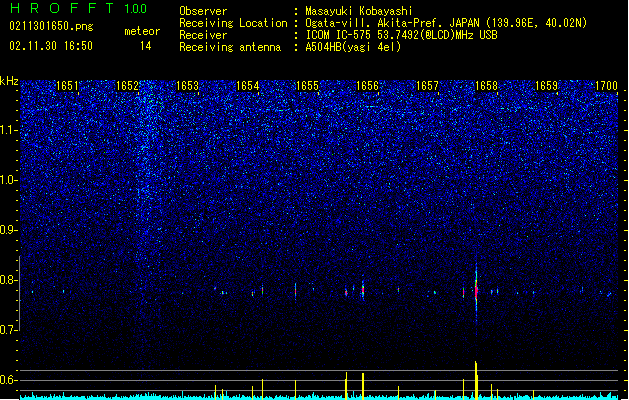Click the ICOM IC-575 53.7492 MHz receiver text

click(402, 35)
